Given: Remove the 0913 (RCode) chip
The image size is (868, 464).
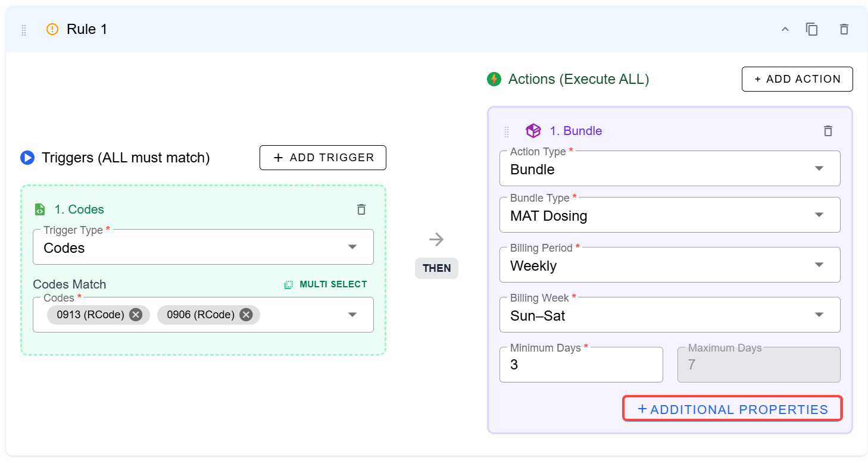Looking at the screenshot, I should [136, 315].
